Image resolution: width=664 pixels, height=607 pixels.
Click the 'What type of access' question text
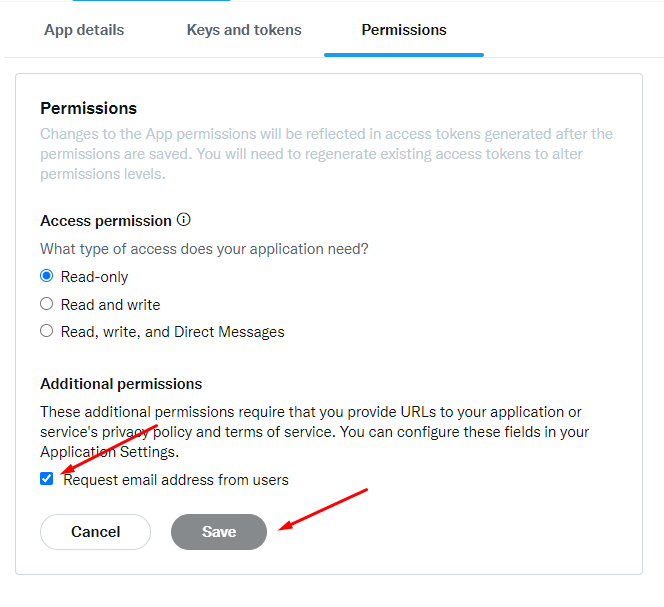pyautogui.click(x=204, y=249)
